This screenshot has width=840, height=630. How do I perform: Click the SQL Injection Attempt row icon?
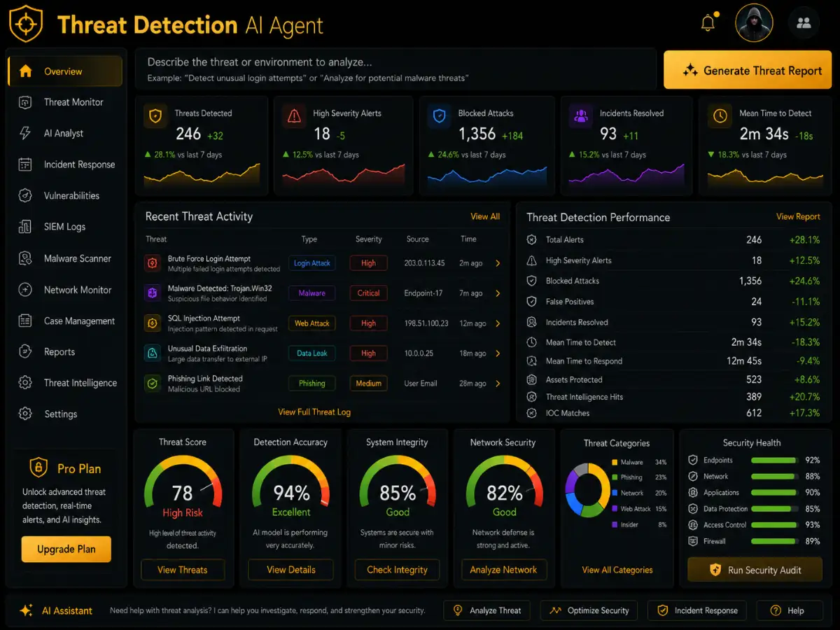tap(152, 323)
